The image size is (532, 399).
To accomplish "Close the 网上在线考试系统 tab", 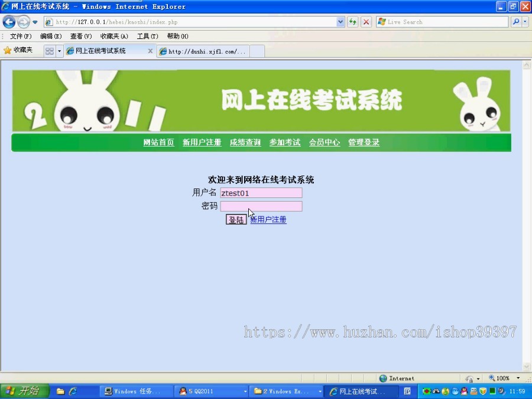I will point(150,51).
